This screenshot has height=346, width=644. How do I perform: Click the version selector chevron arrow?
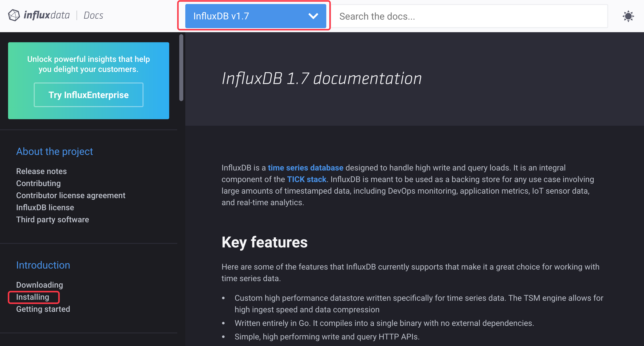313,16
